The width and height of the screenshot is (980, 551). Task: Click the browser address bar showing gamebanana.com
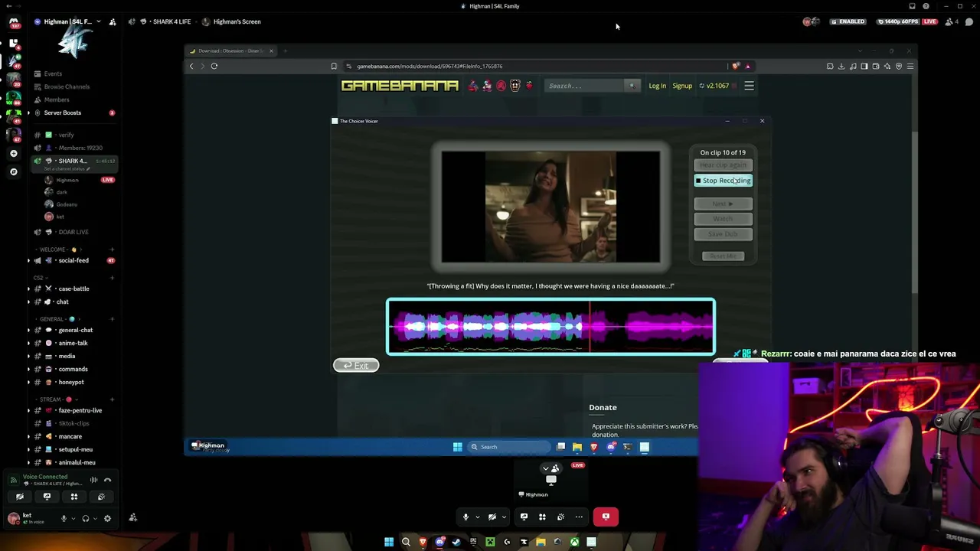click(536, 66)
